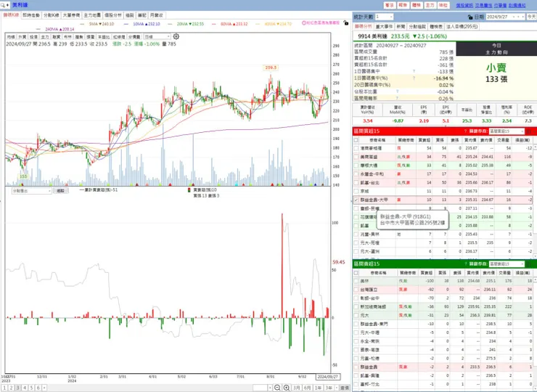Toggle 投信 indicator button
The image size is (537, 392).
(33, 37)
